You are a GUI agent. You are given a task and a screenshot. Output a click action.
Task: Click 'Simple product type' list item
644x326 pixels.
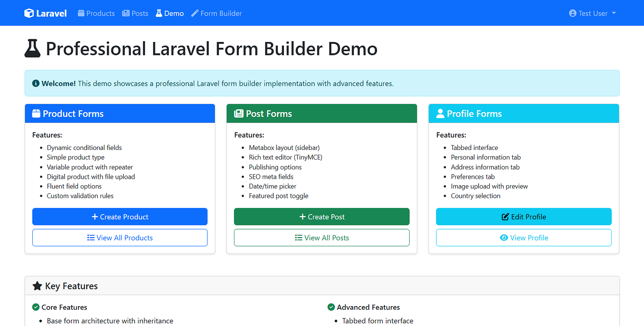76,157
